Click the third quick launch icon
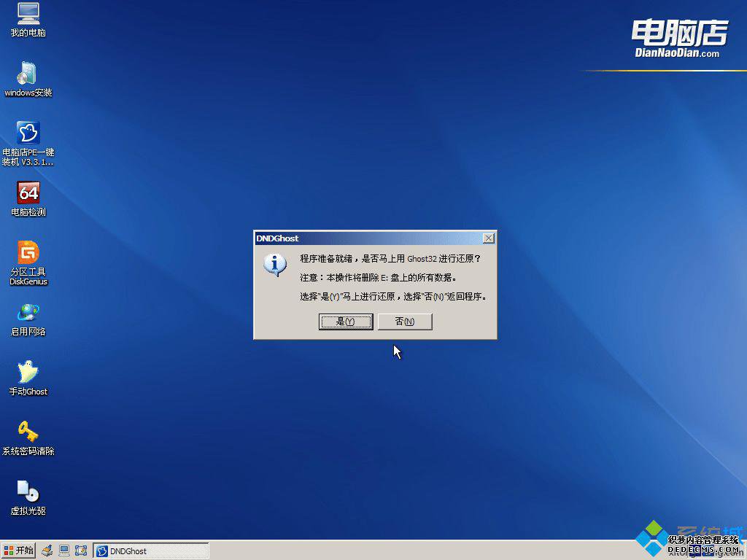 [x=81, y=551]
